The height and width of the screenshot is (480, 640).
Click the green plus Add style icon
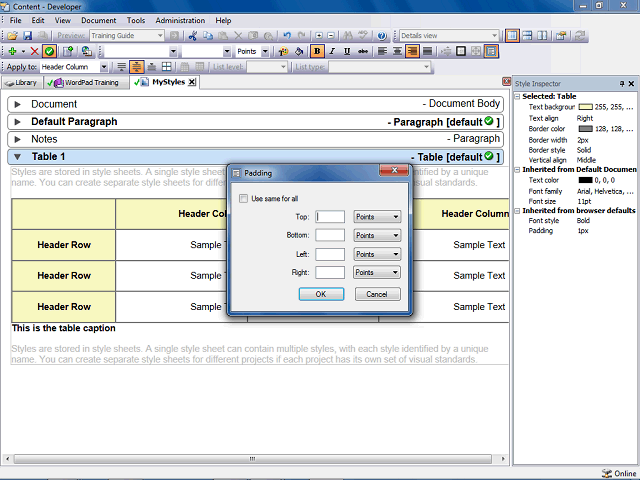12,51
